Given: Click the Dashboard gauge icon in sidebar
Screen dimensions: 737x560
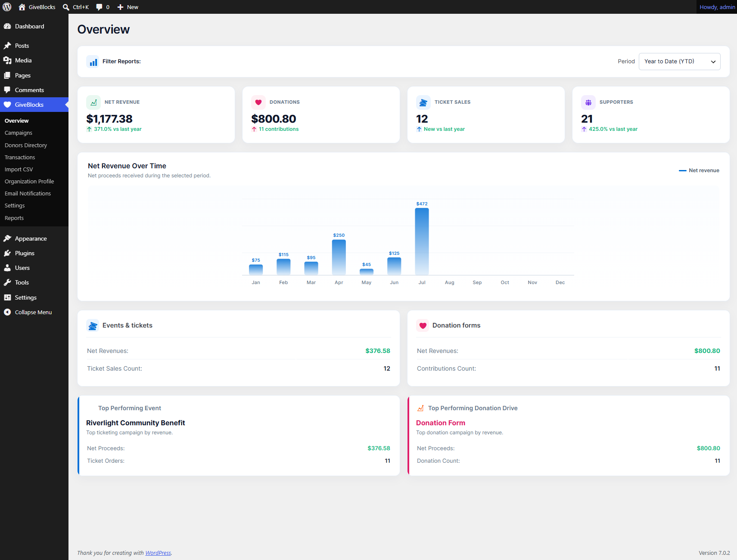Looking at the screenshot, I should pyautogui.click(x=7, y=26).
